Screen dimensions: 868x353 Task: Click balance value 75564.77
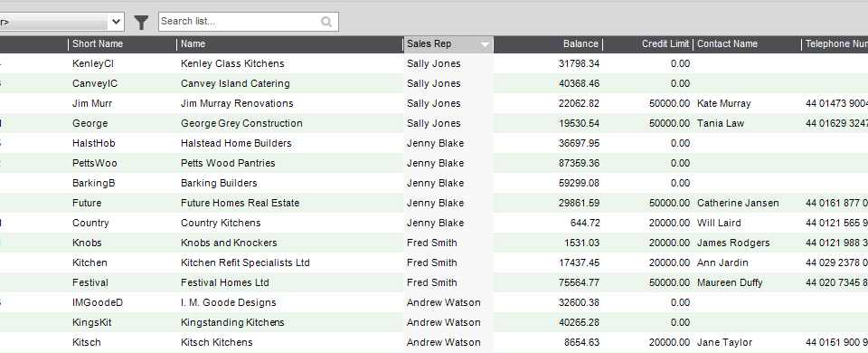click(579, 283)
